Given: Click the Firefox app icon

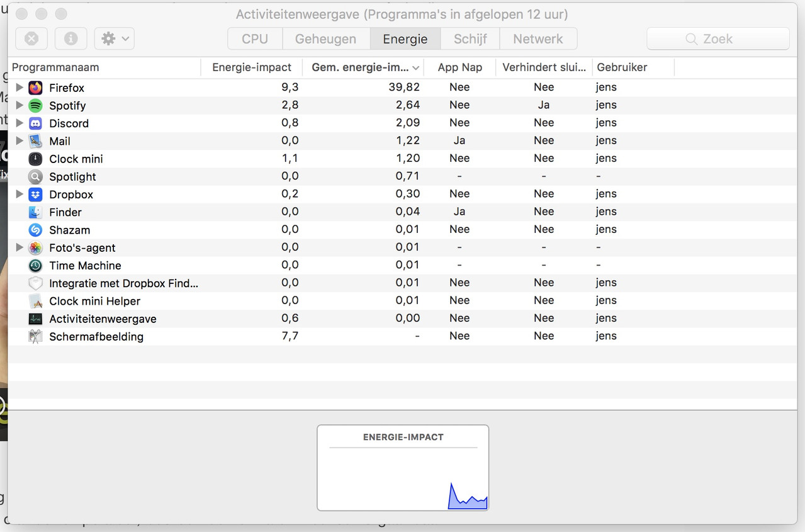Looking at the screenshot, I should pos(35,88).
